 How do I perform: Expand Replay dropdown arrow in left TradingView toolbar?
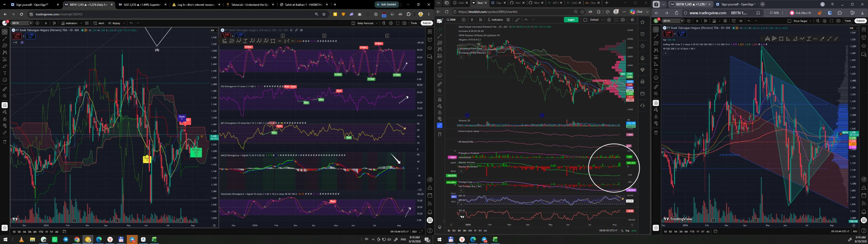click(x=124, y=23)
